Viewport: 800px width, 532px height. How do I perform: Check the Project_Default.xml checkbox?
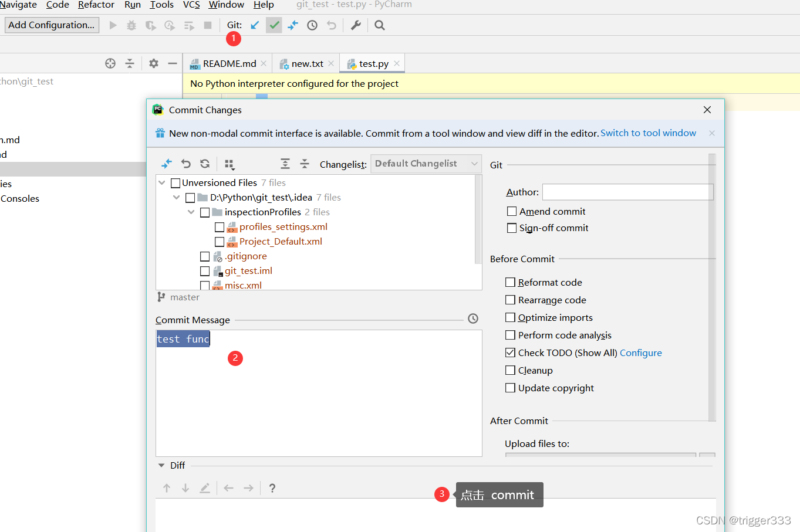coord(220,242)
